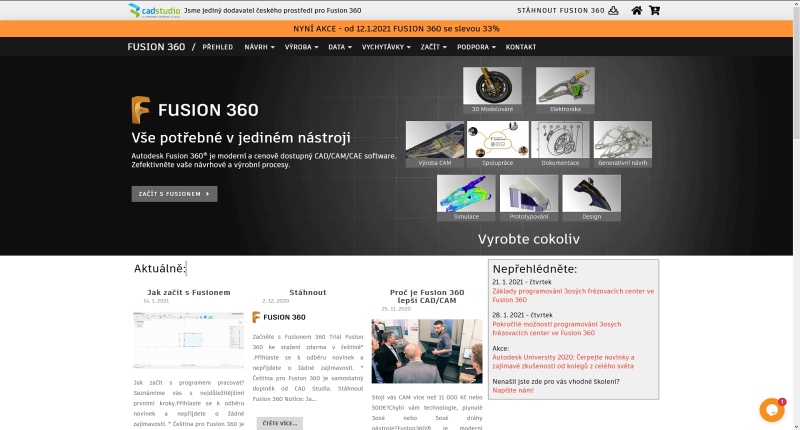Click the ZAČÍT S FUSIONEM button
800x430 pixels.
point(174,194)
